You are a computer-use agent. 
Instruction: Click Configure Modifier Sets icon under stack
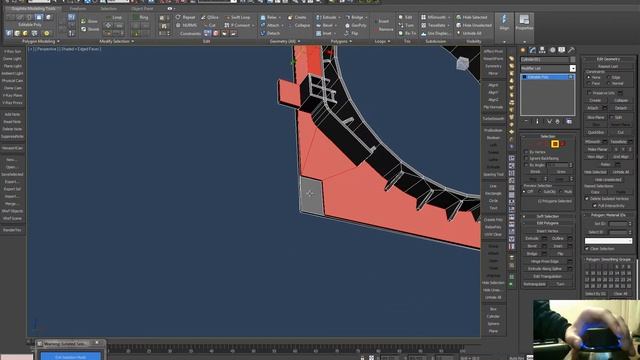569,121
